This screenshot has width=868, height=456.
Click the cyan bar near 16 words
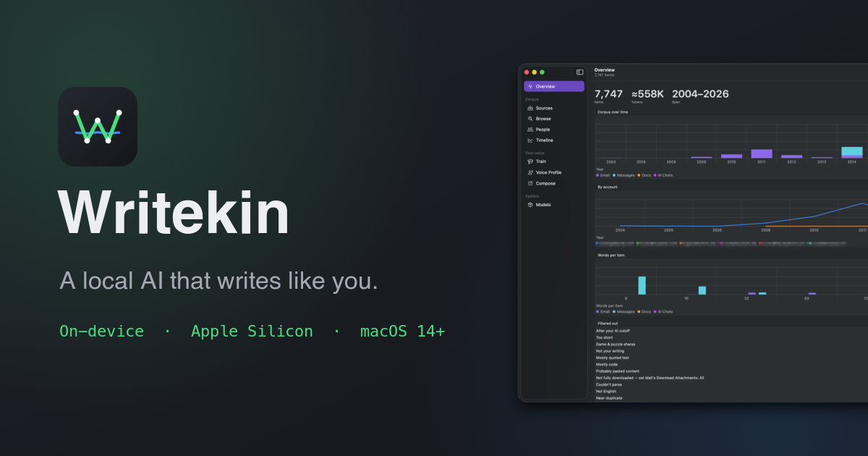(702, 290)
